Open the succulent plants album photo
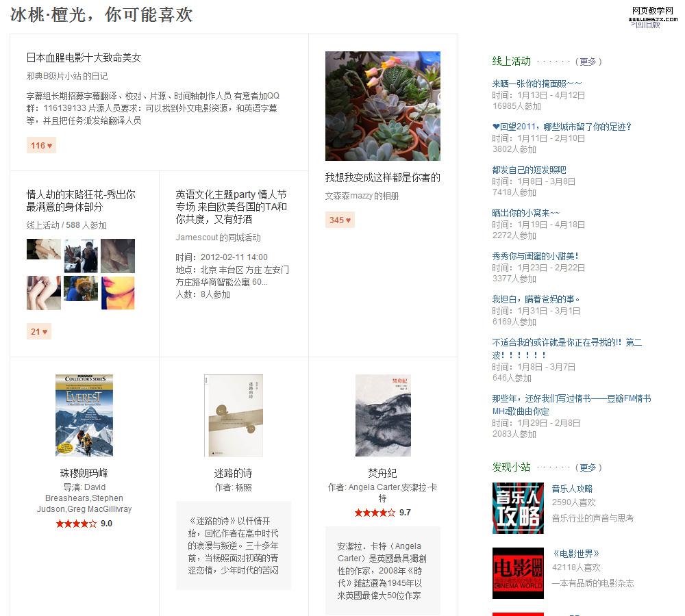The height and width of the screenshot is (616, 685). 382,106
